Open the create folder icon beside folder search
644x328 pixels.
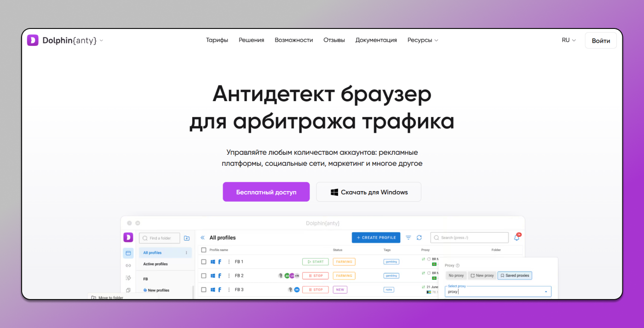[186, 238]
